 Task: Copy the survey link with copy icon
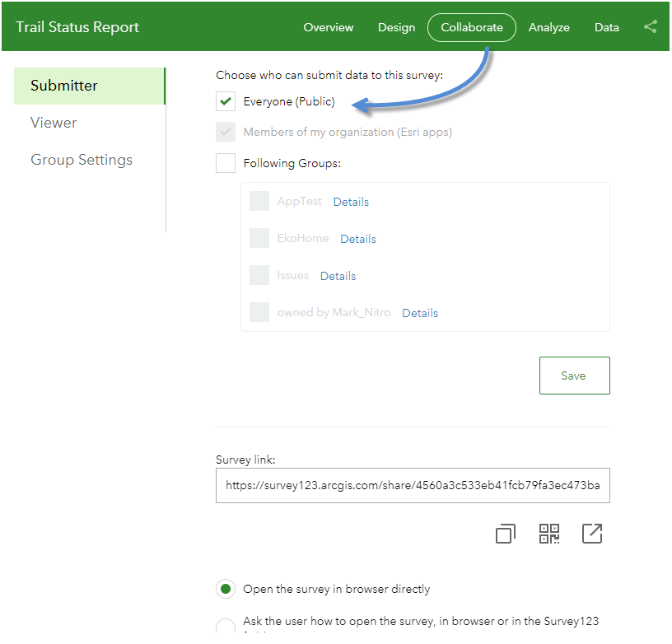coord(506,534)
